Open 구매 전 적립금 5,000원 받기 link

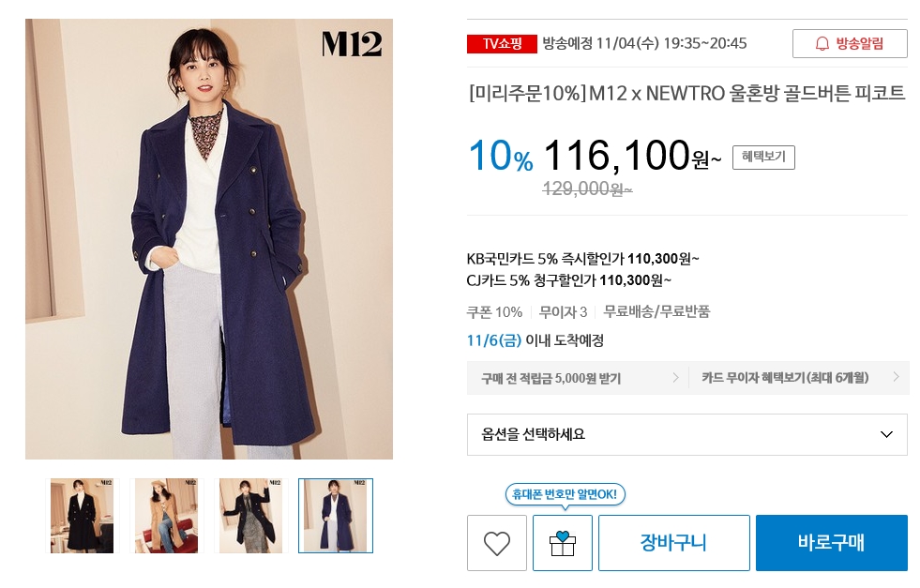coord(577,378)
